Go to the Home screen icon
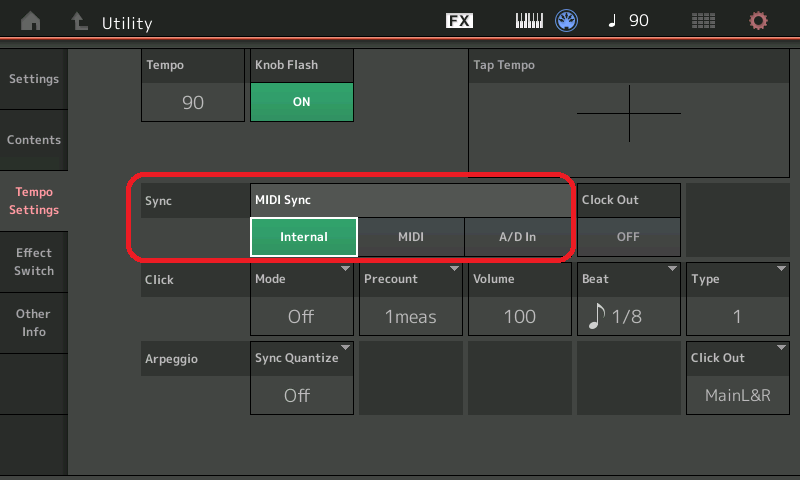 [x=31, y=21]
